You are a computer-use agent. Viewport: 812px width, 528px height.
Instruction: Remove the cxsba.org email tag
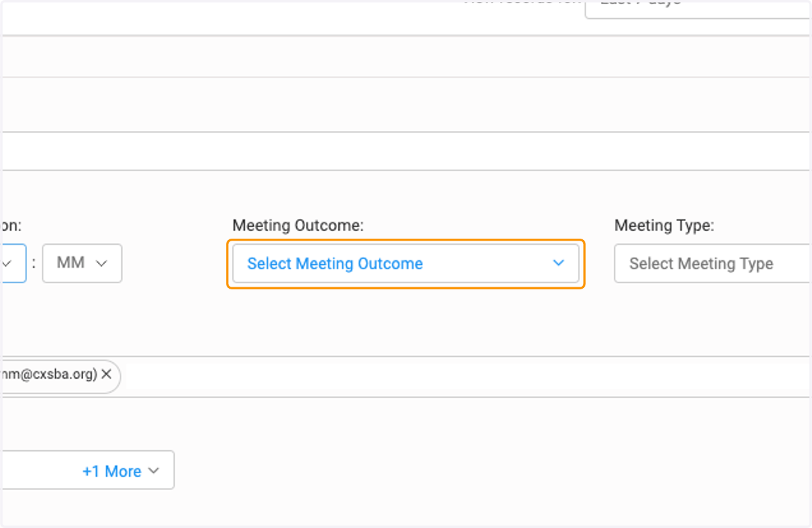[x=106, y=374]
